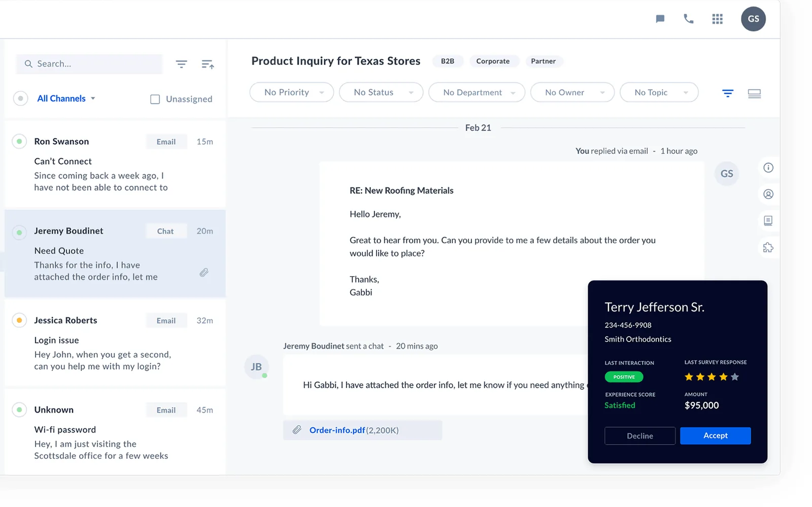Accept the Terry Jefferson Sr. call
This screenshot has height=507, width=812.
tap(715, 435)
